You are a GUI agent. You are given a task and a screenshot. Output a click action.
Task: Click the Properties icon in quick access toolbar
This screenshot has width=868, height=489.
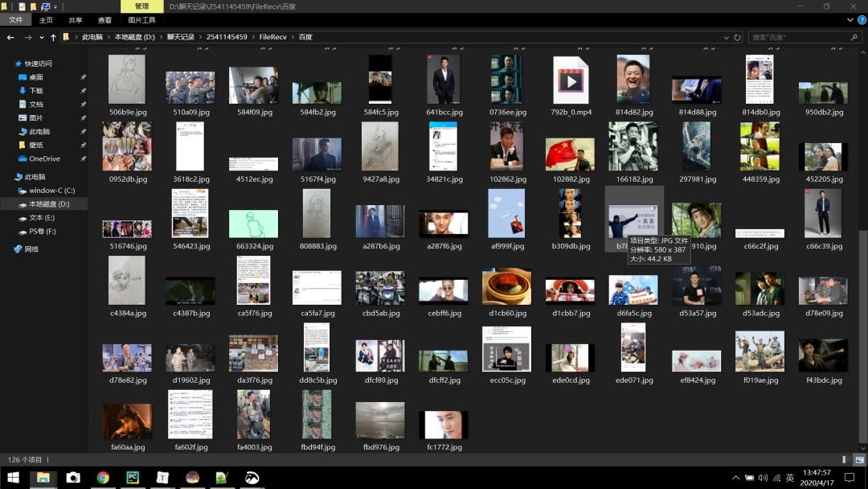click(x=22, y=6)
